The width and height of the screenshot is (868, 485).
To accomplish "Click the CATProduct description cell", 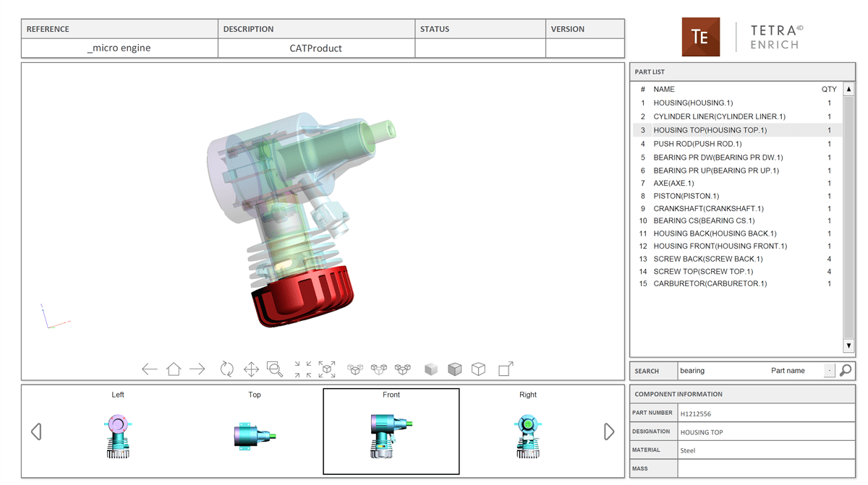I will 316,48.
